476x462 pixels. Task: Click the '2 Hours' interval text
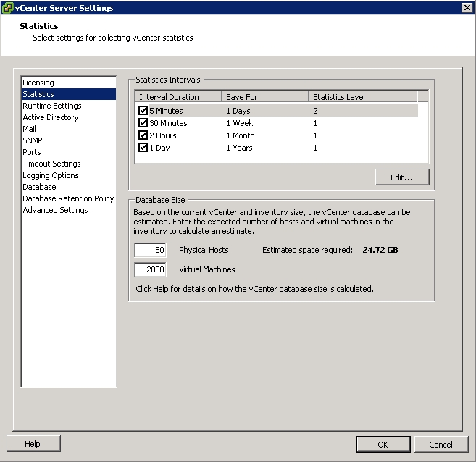coord(163,135)
